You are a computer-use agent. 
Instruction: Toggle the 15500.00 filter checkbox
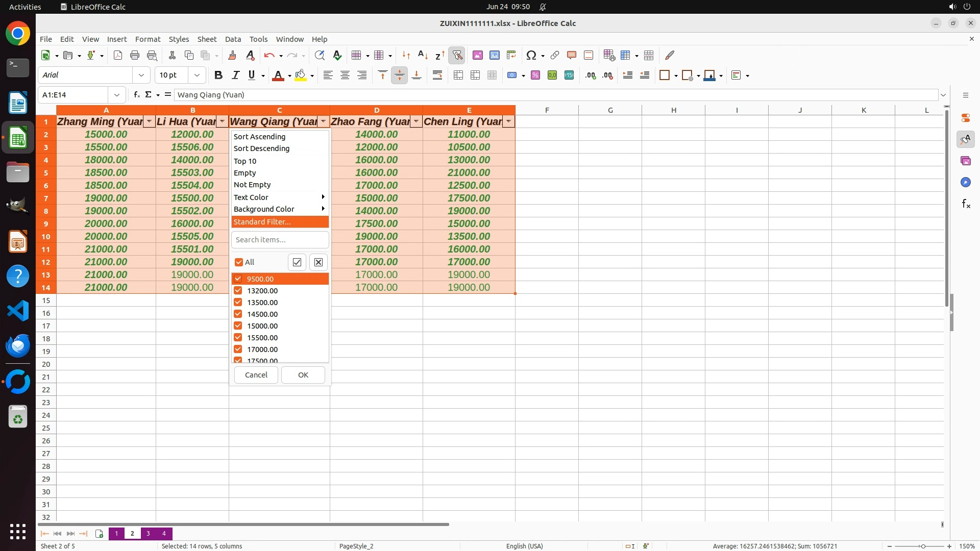coord(238,338)
